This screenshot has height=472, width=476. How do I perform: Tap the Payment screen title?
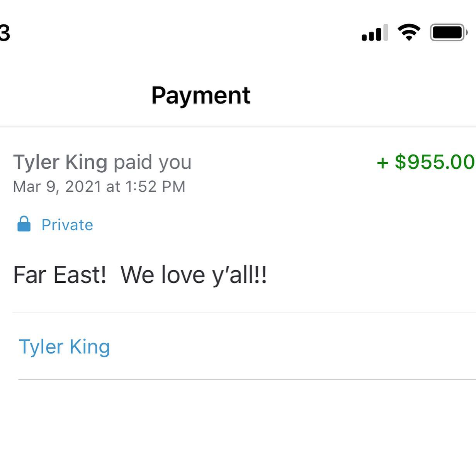(201, 95)
